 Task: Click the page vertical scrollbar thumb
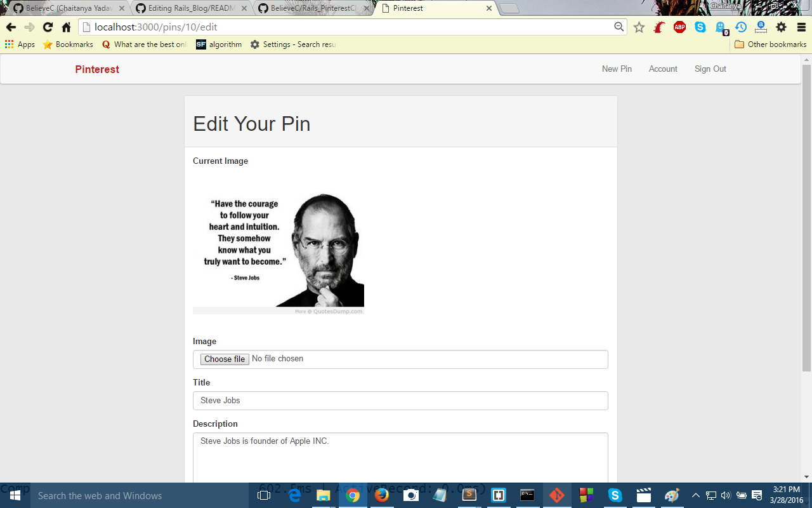(806, 217)
